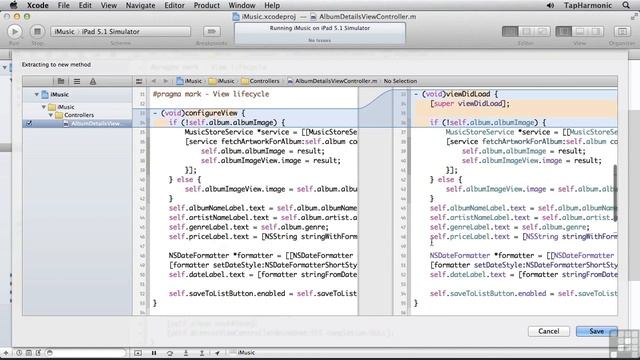Collapse the iMusic folder disclosure triangle
This screenshot has width=640, height=360.
43,107
